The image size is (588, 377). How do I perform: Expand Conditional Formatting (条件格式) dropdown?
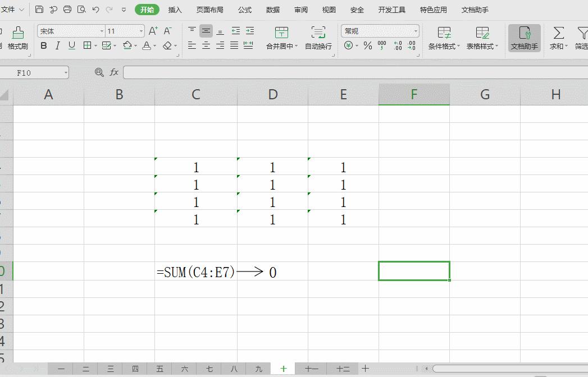458,46
